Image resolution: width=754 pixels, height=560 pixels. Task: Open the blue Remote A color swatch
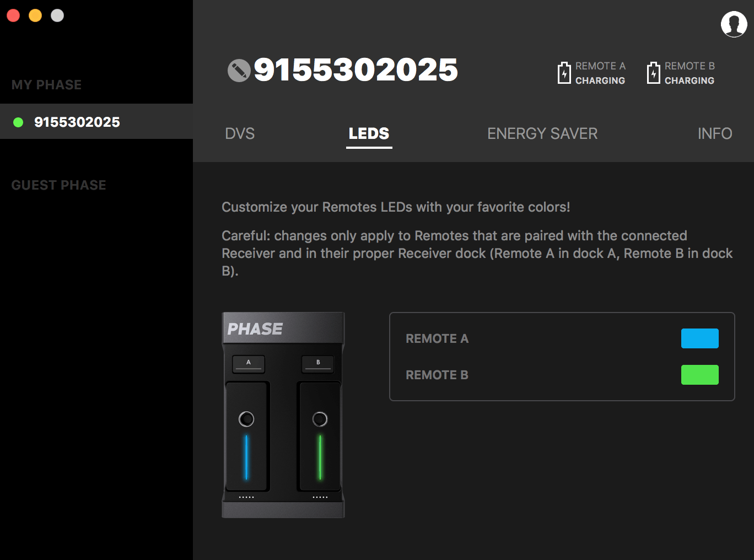click(699, 338)
